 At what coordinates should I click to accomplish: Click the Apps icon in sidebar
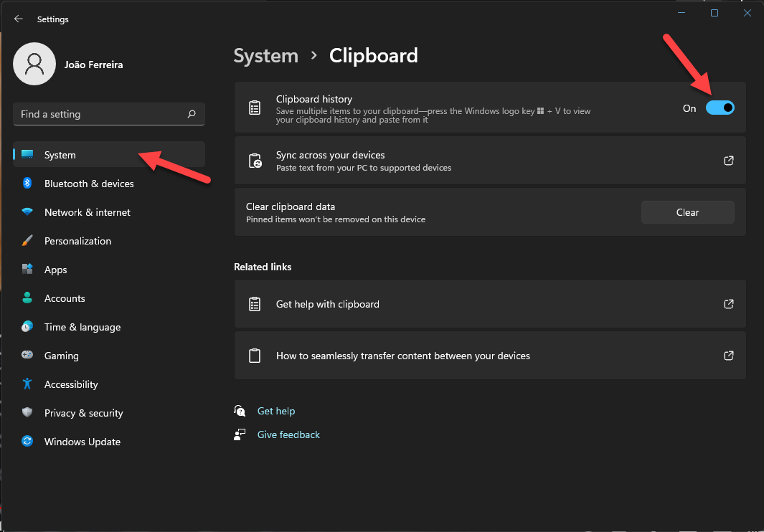[27, 270]
